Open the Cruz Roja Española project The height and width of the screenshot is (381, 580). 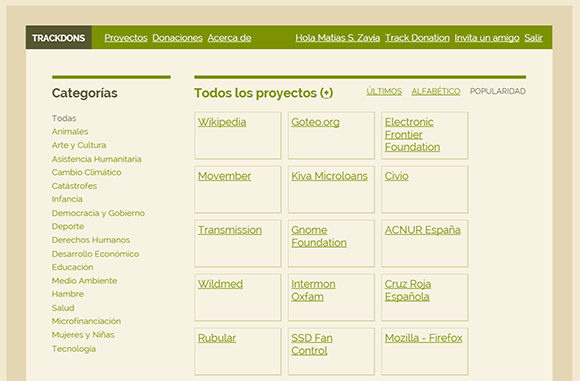click(x=408, y=290)
